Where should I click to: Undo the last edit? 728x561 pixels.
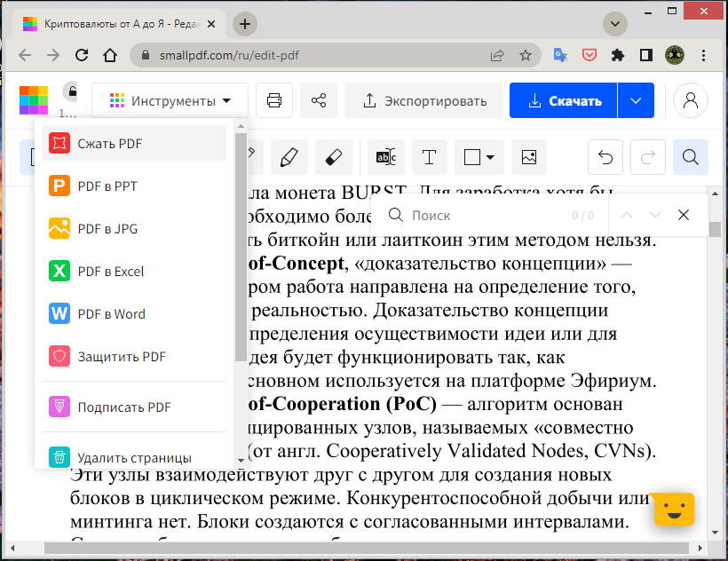[x=605, y=157]
